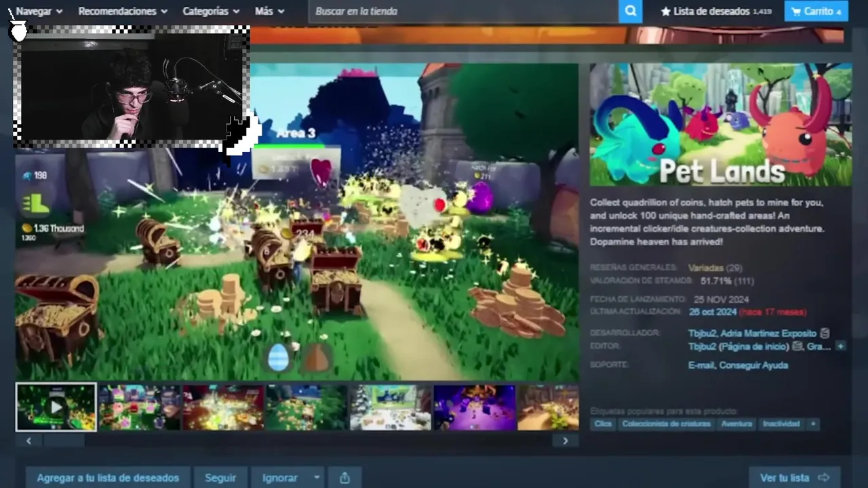Open the Carrito shopping cart
The width and height of the screenshot is (868, 488).
[816, 11]
